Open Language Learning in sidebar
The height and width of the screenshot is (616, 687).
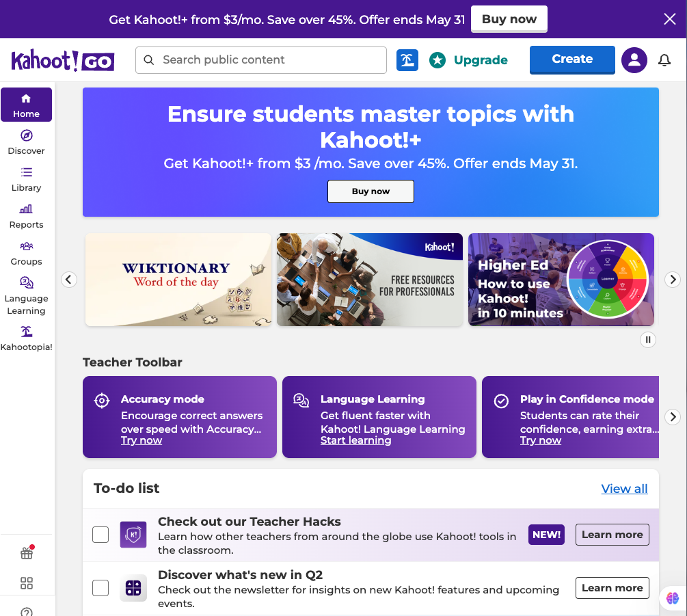tap(26, 296)
